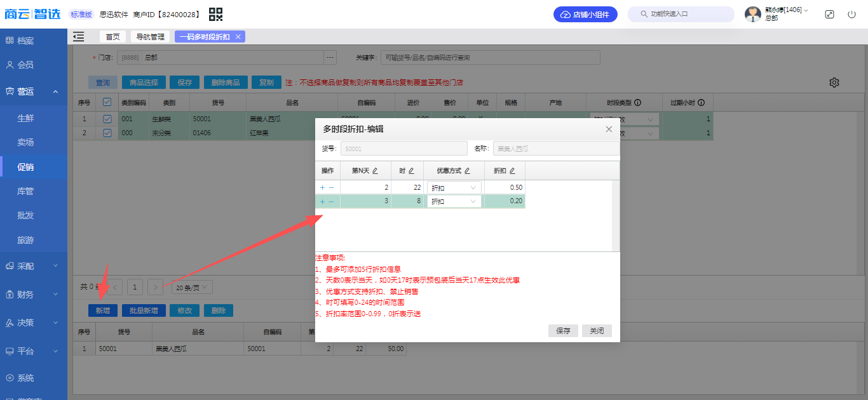Click the QR code icon in header

tap(216, 14)
